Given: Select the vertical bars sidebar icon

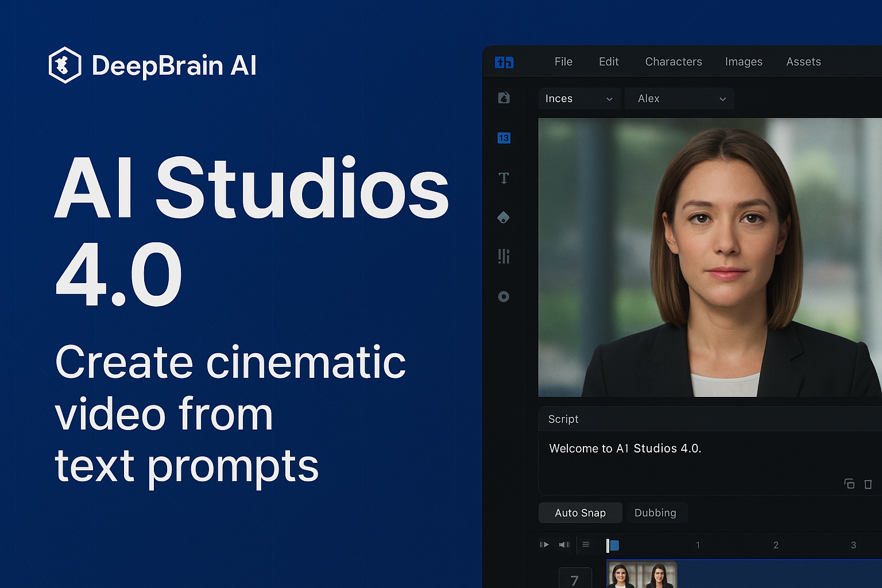Looking at the screenshot, I should click(504, 256).
